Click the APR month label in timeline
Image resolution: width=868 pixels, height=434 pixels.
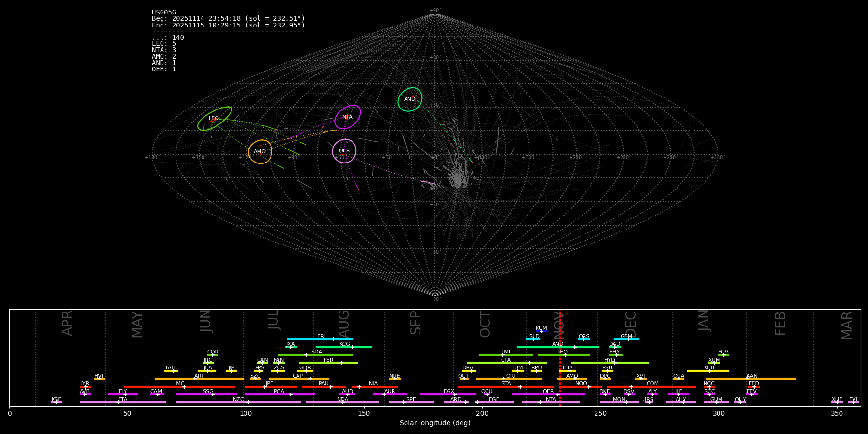pyautogui.click(x=67, y=323)
